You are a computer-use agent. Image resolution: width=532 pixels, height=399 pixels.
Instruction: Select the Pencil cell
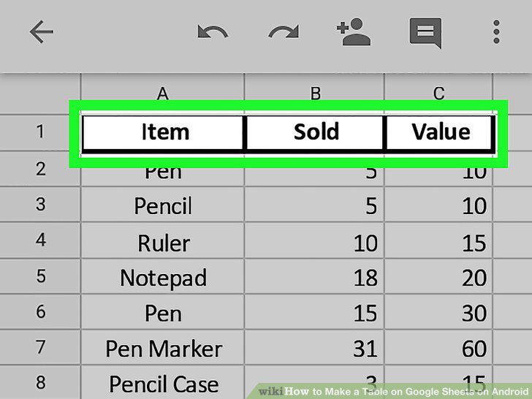point(162,205)
